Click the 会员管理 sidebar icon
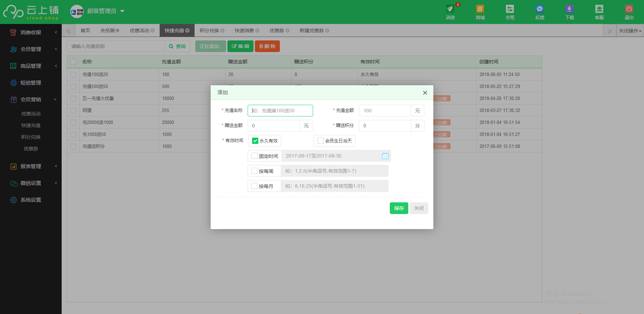Image resolution: width=644 pixels, height=314 pixels. (13, 49)
